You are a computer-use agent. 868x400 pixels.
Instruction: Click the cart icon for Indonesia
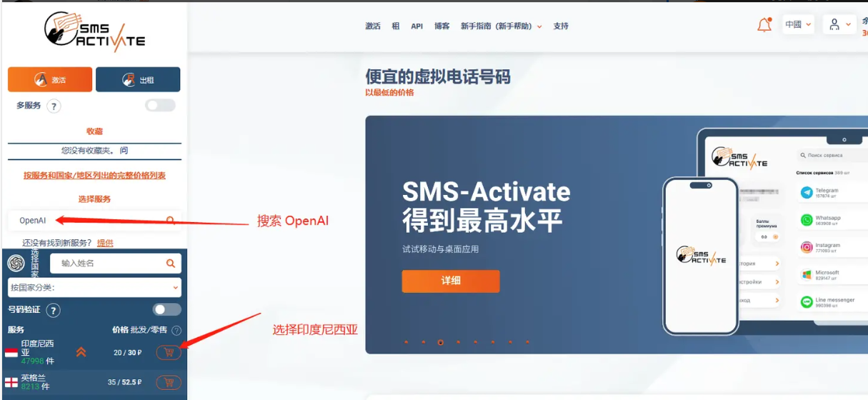click(169, 352)
